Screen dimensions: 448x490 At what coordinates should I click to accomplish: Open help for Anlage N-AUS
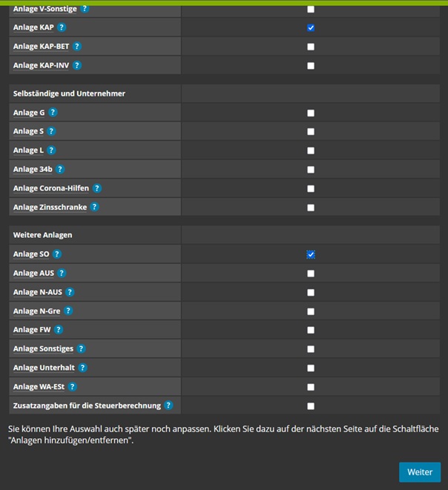click(70, 292)
